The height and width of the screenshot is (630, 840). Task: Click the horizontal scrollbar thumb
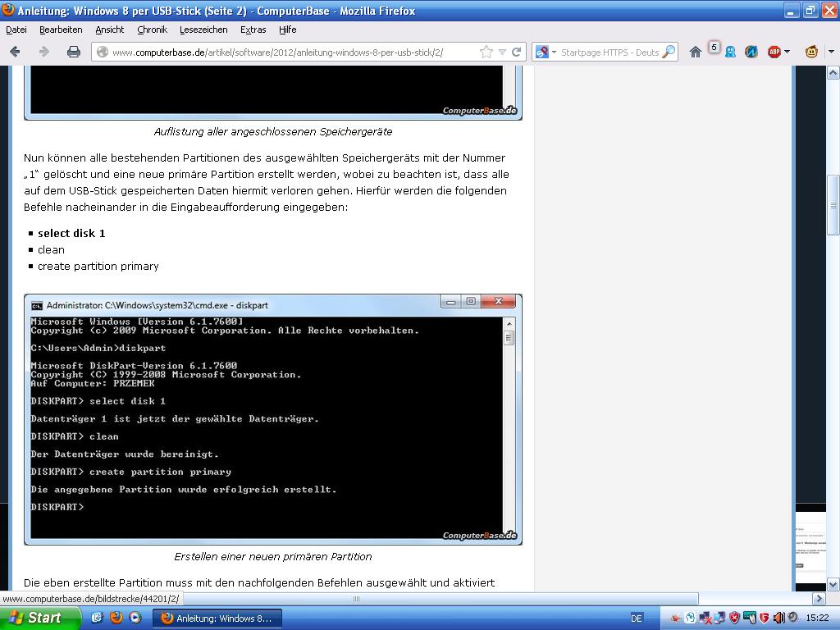356,598
